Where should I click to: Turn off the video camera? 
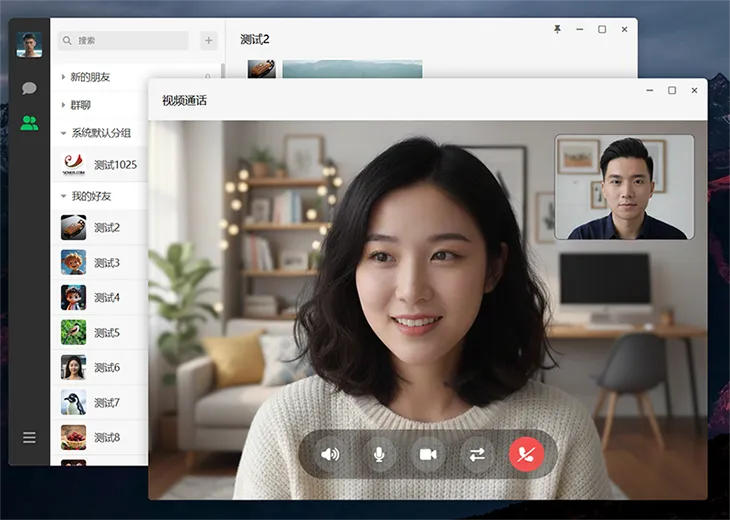(428, 454)
